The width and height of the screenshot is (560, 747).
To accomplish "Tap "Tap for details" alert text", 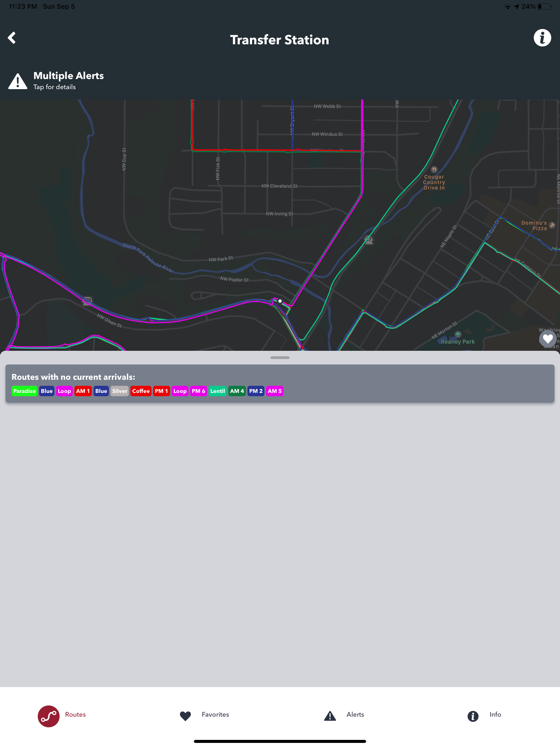I will [x=54, y=87].
